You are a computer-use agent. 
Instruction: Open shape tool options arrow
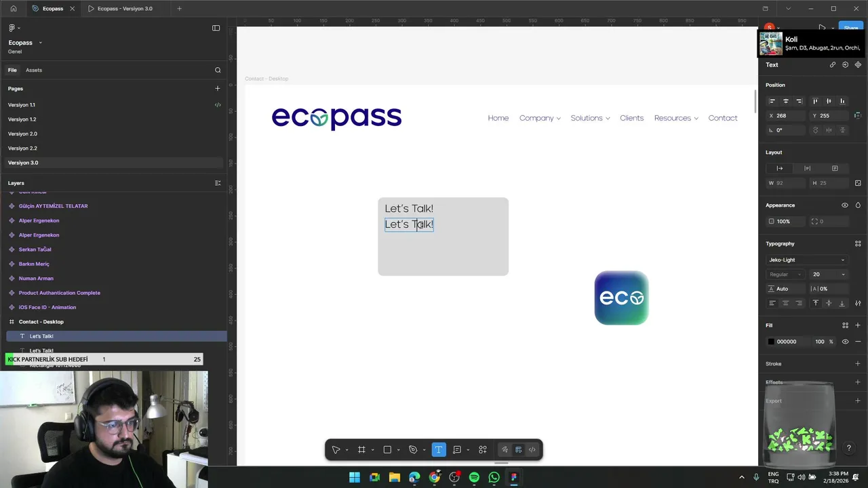[398, 450]
